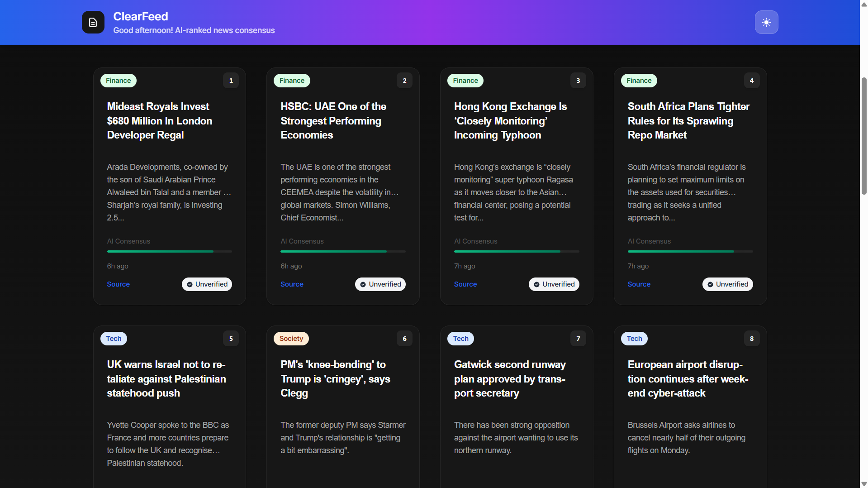Click the rank badge 1 on Mideast Royals card
The image size is (868, 488).
pyautogui.click(x=231, y=81)
